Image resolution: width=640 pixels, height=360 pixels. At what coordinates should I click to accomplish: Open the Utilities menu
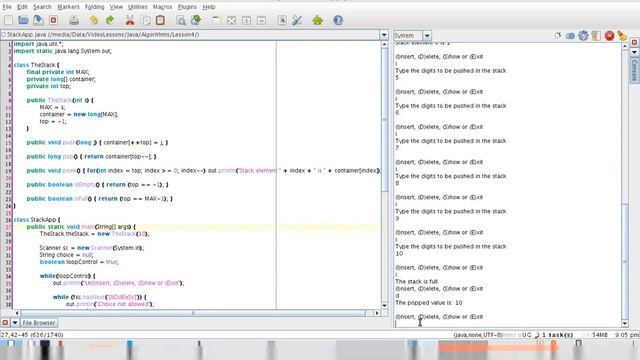coord(138,7)
